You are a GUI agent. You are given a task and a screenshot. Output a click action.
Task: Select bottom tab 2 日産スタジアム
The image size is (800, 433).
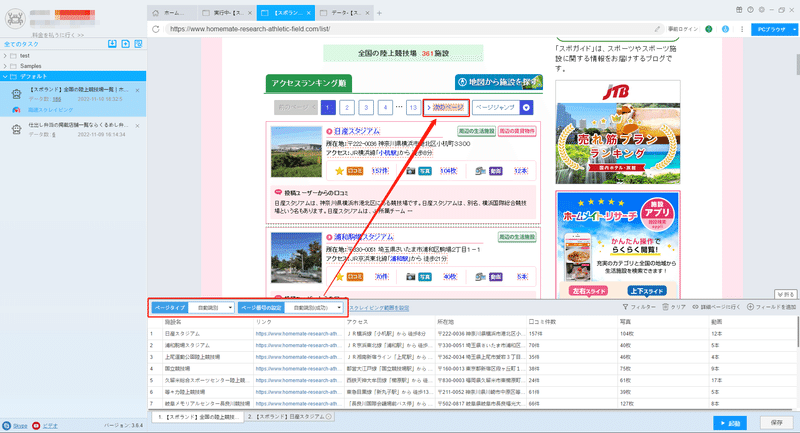click(x=290, y=417)
